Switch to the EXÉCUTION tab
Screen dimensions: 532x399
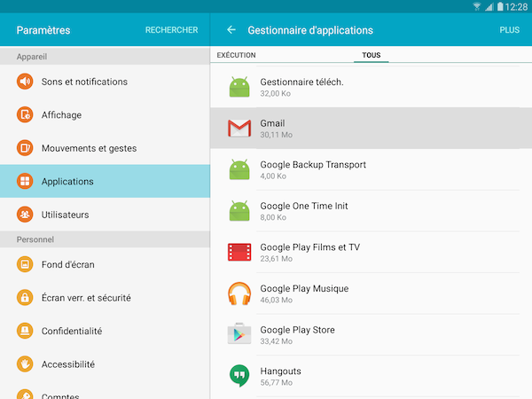point(236,55)
